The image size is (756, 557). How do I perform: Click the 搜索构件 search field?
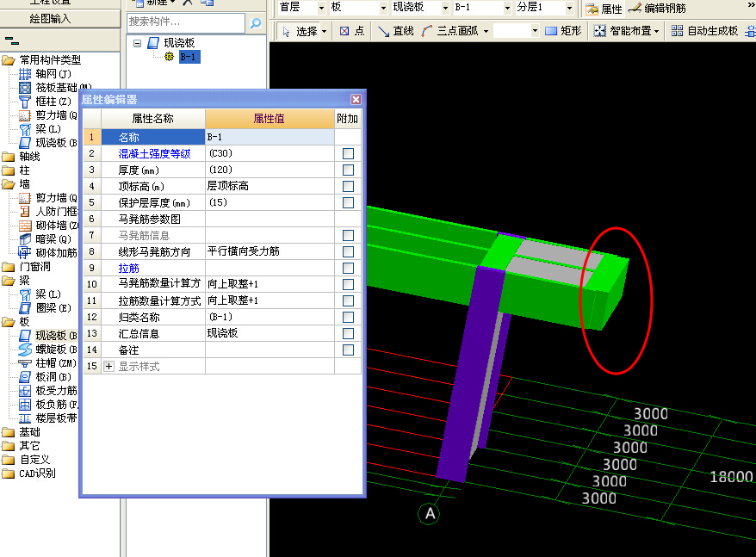click(x=186, y=22)
